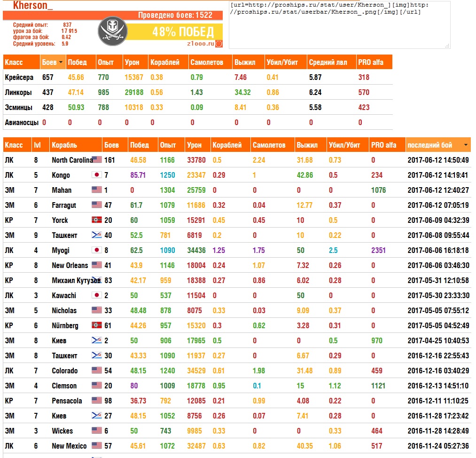The width and height of the screenshot is (476, 458).
Task: Click the Pensacola win rate 36.73
Action: pyautogui.click(x=138, y=401)
